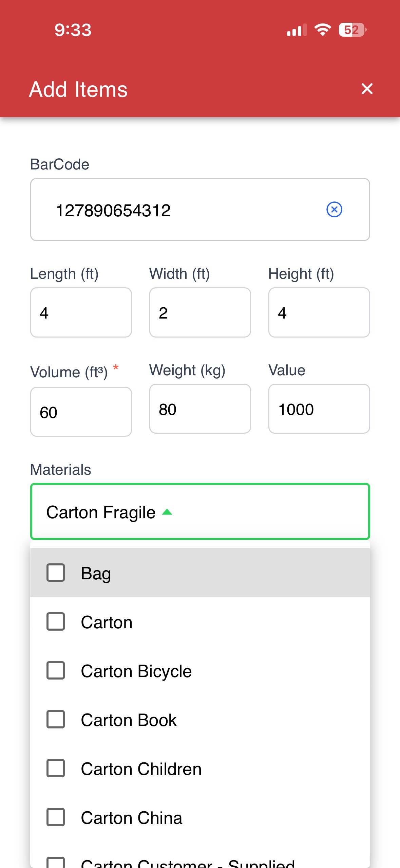Viewport: 400px width, 868px height.
Task: Tap the Wi-Fi status icon
Action: tap(323, 30)
